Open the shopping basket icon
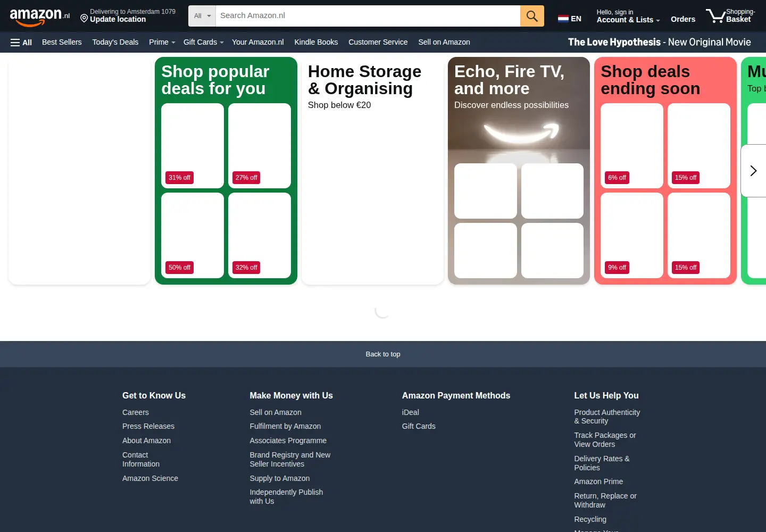Image resolution: width=766 pixels, height=532 pixels. (730, 16)
